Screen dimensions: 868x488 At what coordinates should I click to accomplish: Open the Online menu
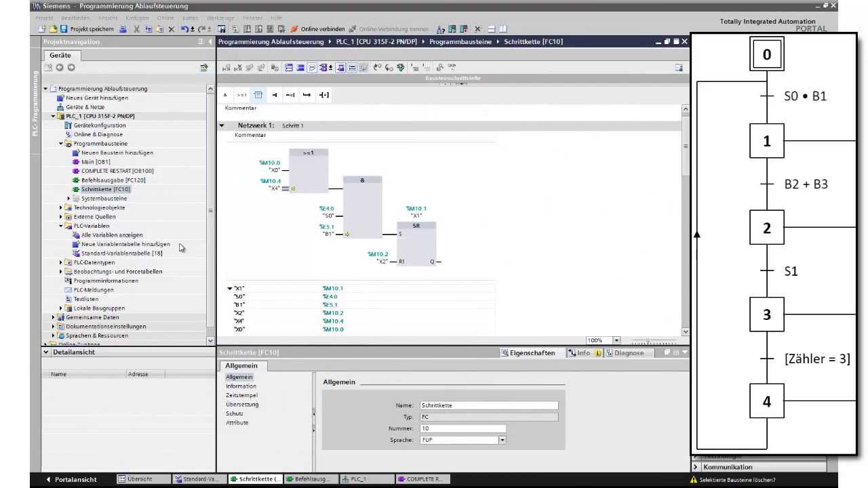[165, 18]
